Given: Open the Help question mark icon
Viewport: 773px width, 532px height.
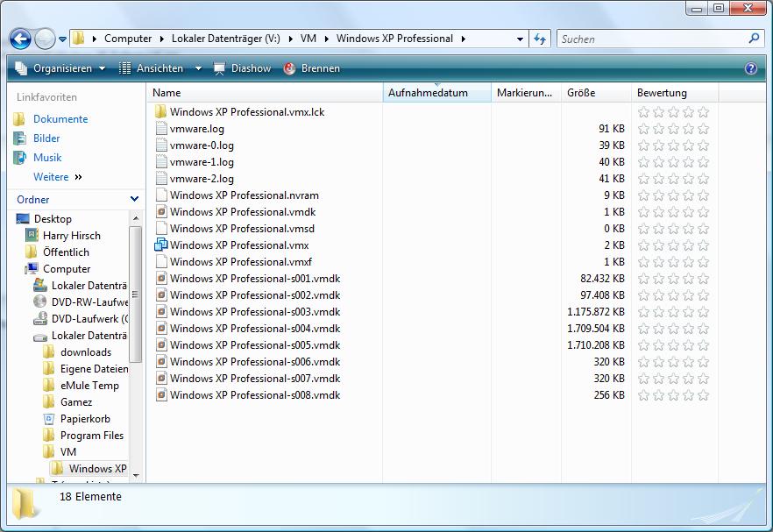Looking at the screenshot, I should click(751, 68).
